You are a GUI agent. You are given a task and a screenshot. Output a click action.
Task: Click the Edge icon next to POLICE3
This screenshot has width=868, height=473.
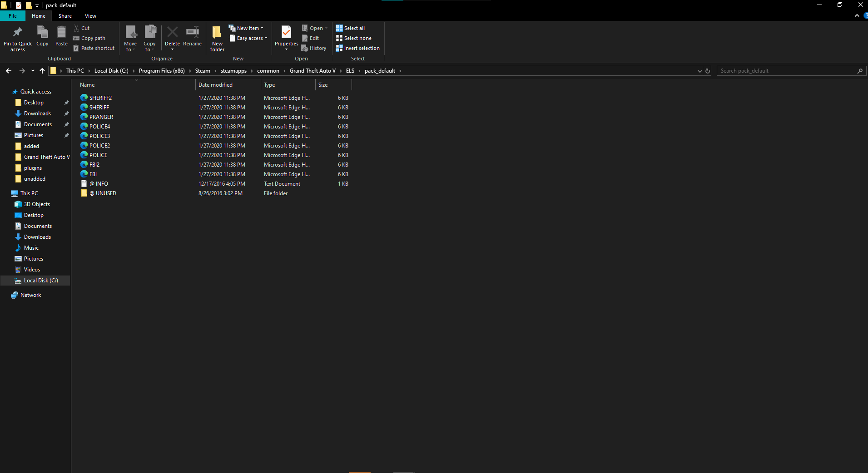[84, 136]
